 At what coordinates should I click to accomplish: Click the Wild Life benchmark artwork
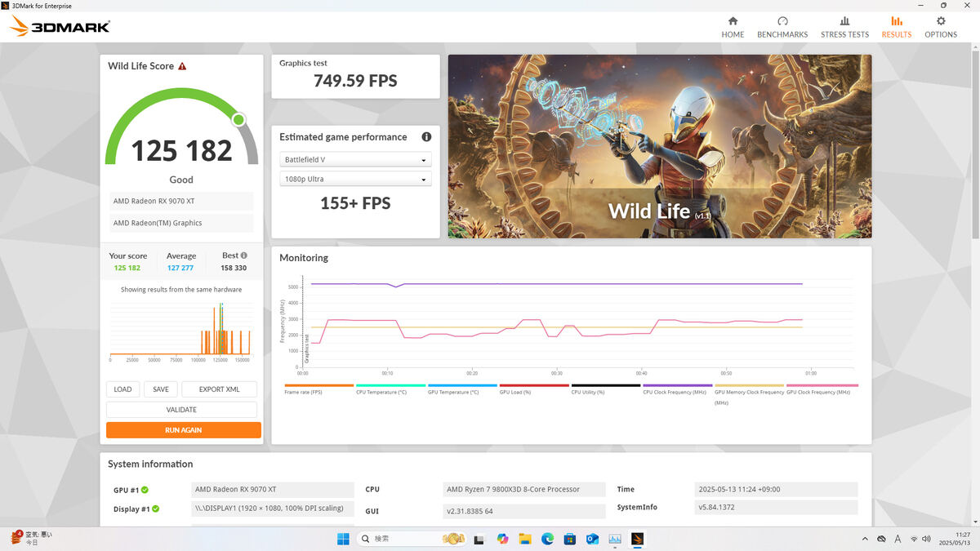pos(659,146)
